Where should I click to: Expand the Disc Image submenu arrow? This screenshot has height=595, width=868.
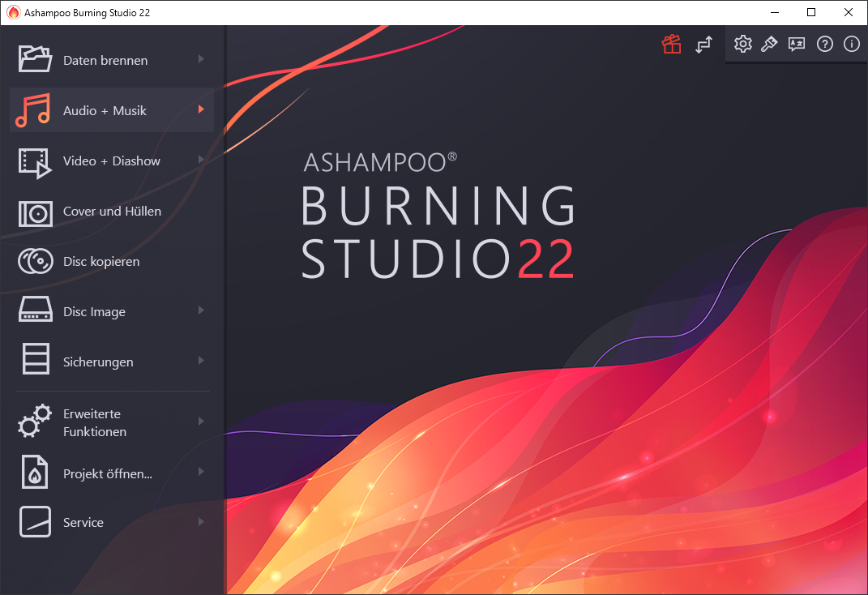201,310
